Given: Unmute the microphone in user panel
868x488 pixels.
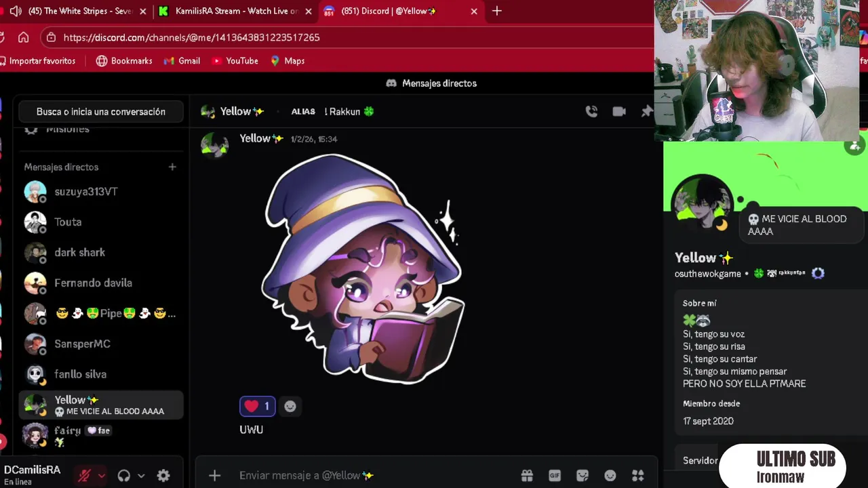Looking at the screenshot, I should coord(85,475).
